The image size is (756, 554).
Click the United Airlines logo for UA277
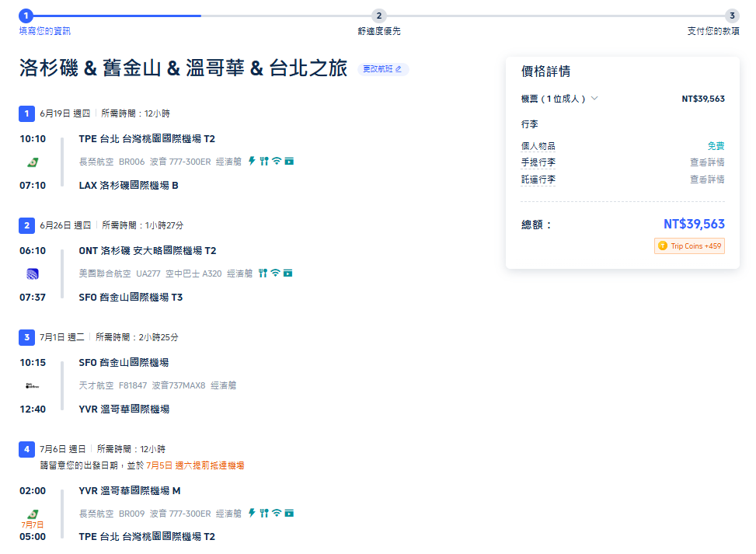click(33, 274)
